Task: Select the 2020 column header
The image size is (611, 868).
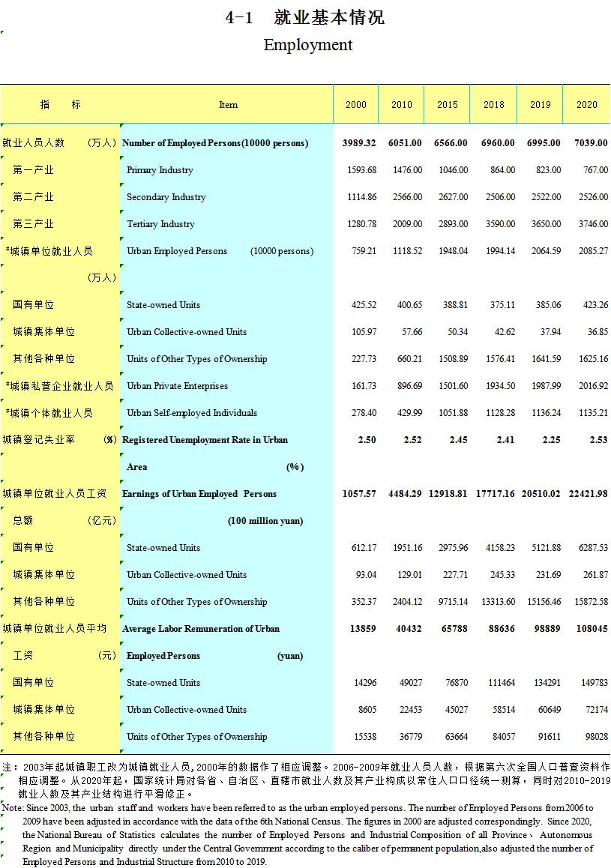Action: [x=586, y=105]
